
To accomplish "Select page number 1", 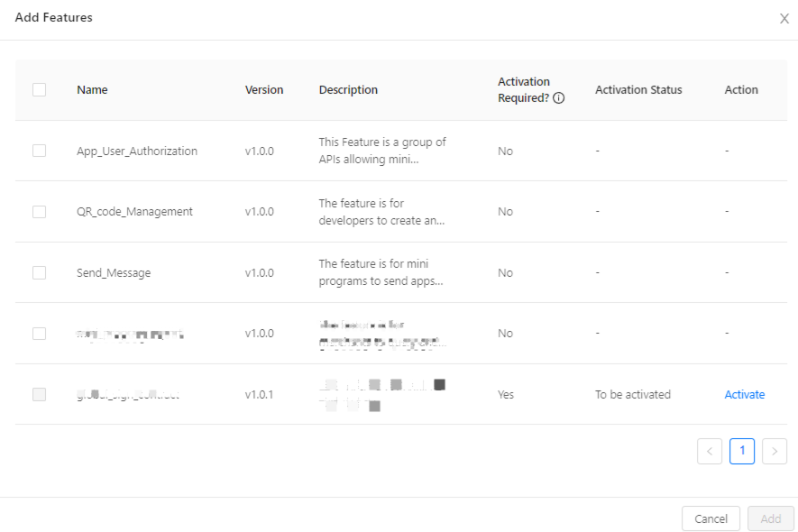I will pyautogui.click(x=741, y=451).
